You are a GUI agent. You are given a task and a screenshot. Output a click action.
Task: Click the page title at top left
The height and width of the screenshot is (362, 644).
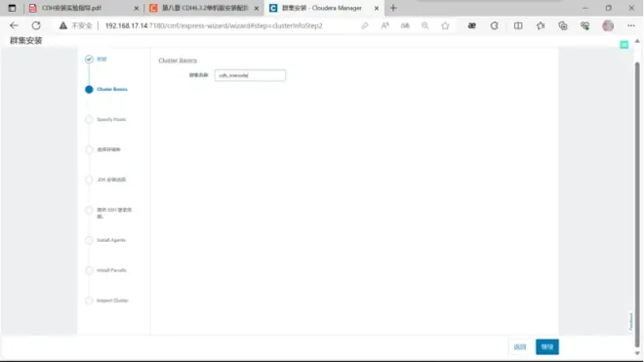click(26, 40)
